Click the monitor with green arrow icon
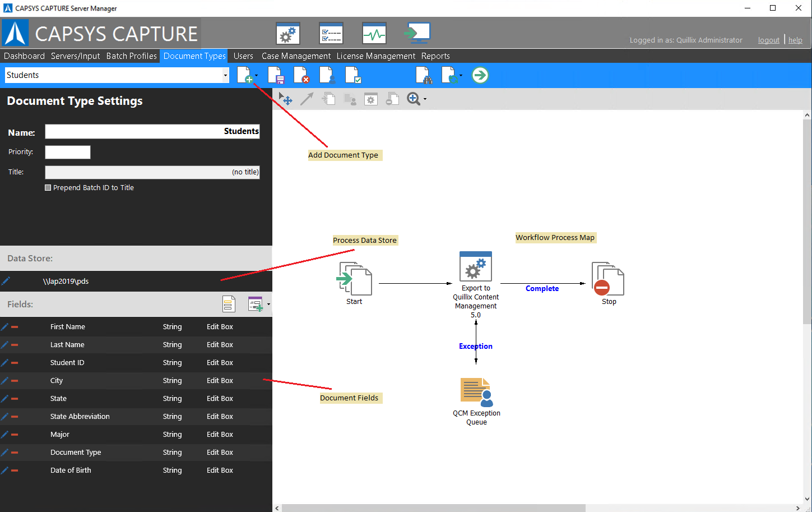The height and width of the screenshot is (512, 812). pyautogui.click(x=417, y=33)
